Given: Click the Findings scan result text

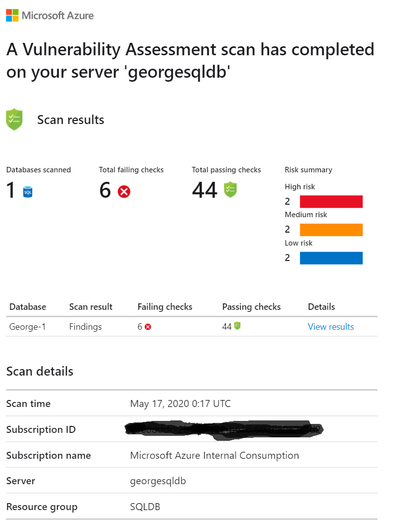Looking at the screenshot, I should [x=85, y=327].
